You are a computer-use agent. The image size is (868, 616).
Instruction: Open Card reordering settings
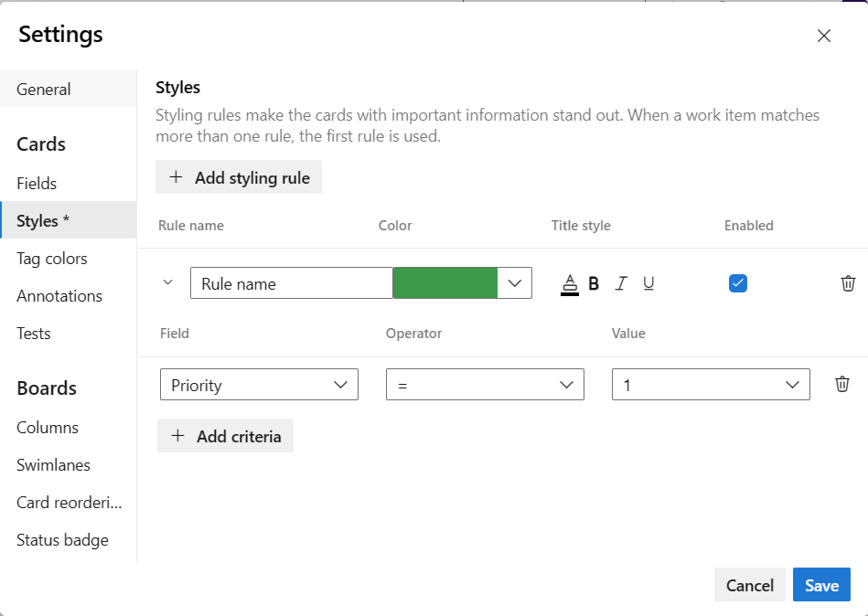68,502
